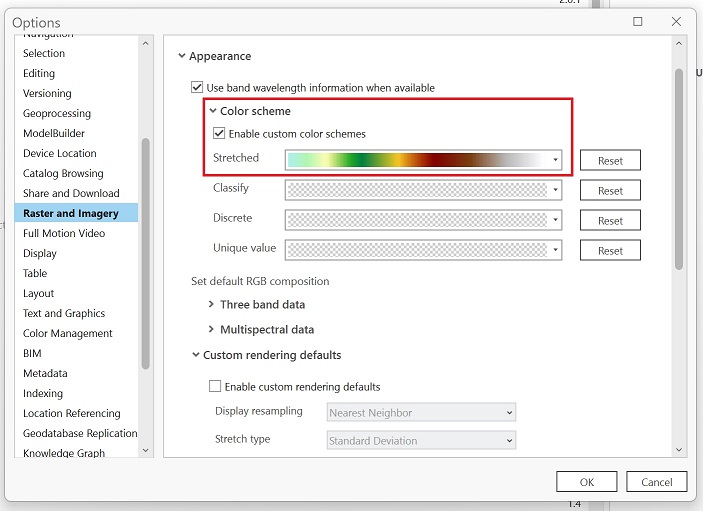Collapse Custom rendering defaults section
Viewport: 703px width, 511px height.
(x=195, y=355)
